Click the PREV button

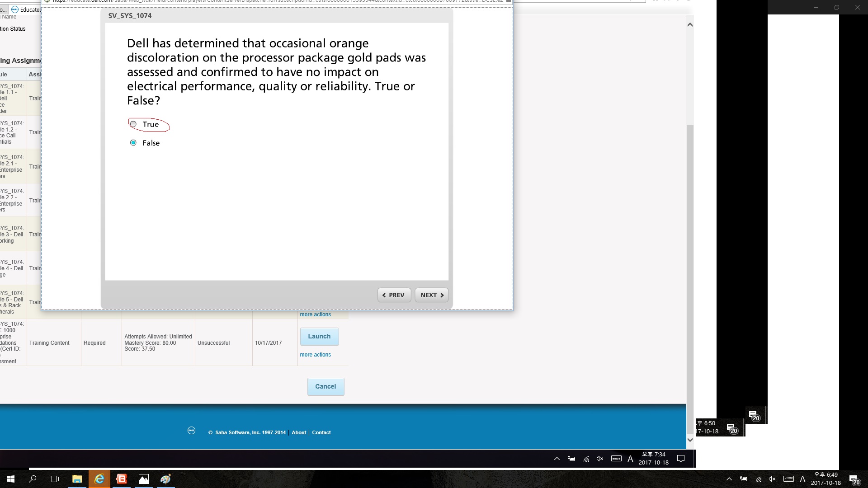point(394,295)
